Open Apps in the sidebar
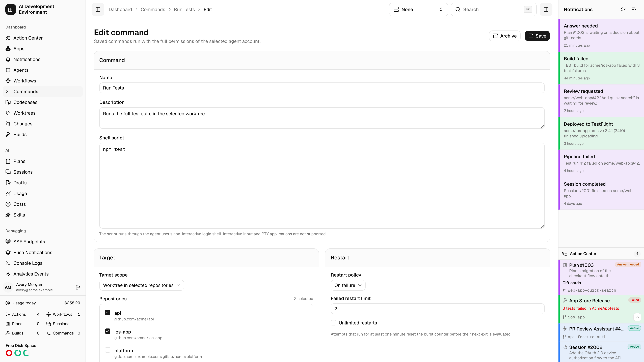The width and height of the screenshot is (644, 362). pos(43,49)
